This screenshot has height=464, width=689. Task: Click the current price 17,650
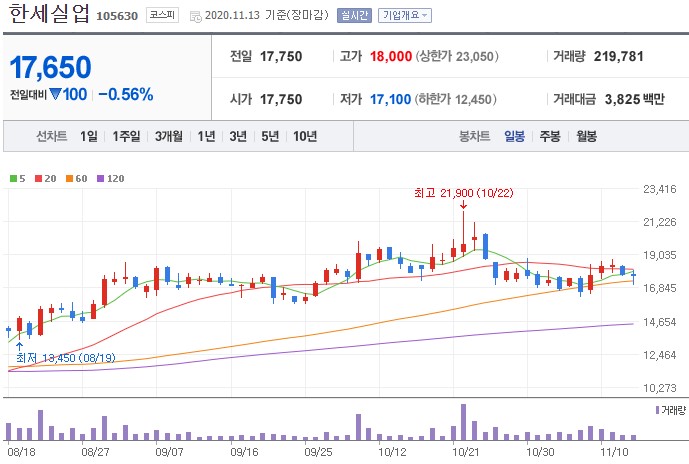pos(51,67)
